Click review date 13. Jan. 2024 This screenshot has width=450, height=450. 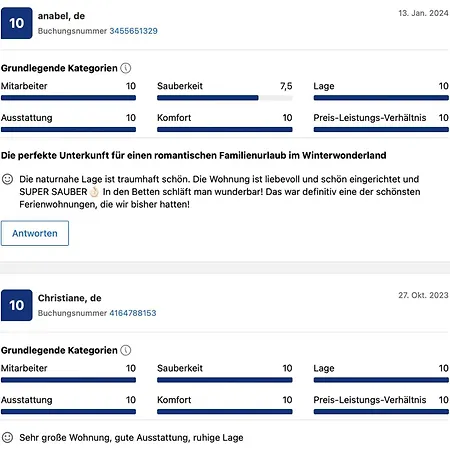tap(423, 13)
